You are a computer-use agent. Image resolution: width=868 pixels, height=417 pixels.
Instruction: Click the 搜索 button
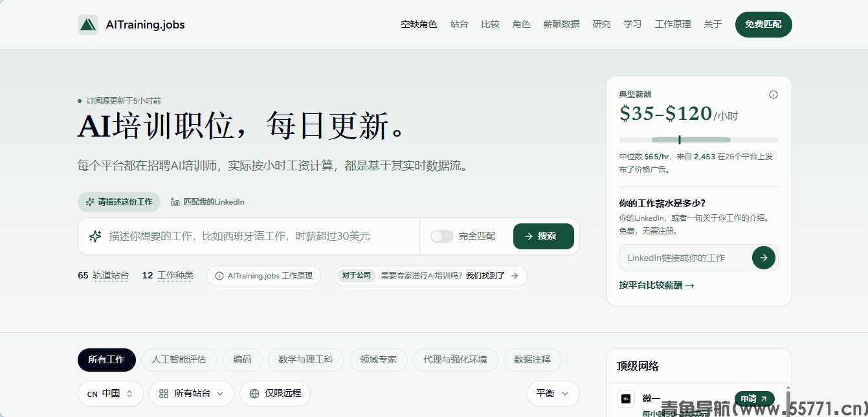[x=544, y=236]
